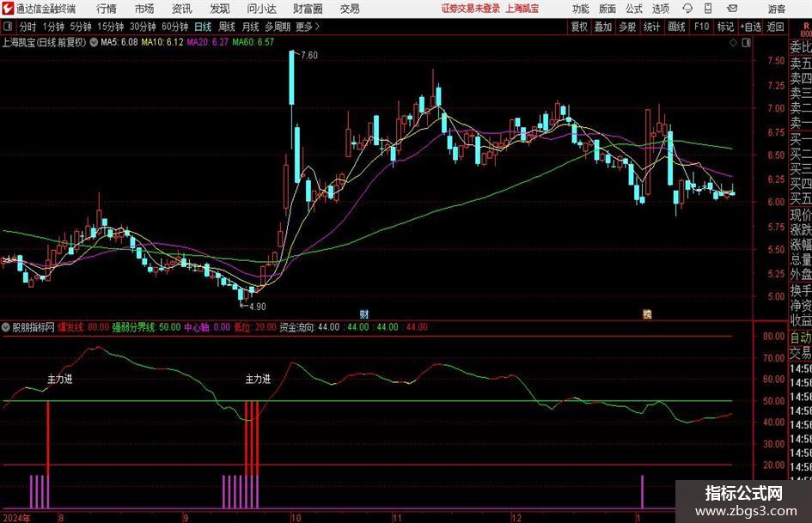Click the MA20: 6.27 label
The image size is (812, 523).
coord(208,42)
